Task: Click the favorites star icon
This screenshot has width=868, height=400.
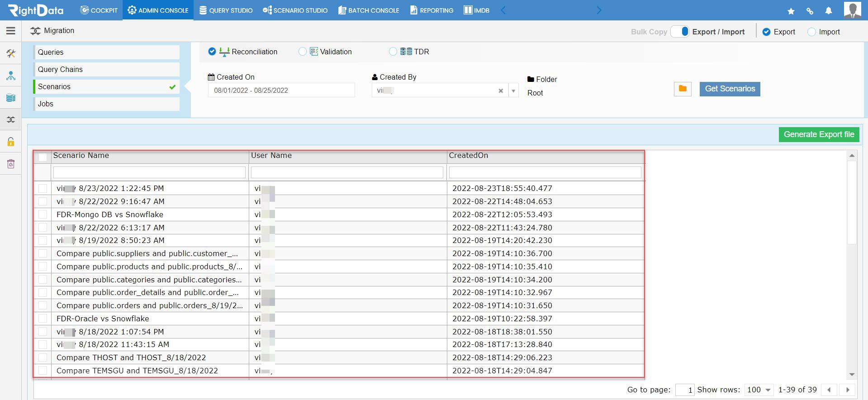Action: [791, 11]
